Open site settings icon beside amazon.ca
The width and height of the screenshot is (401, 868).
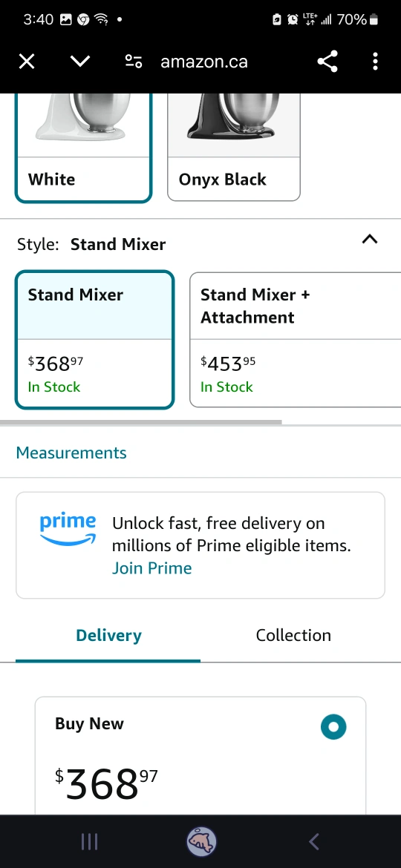point(133,62)
